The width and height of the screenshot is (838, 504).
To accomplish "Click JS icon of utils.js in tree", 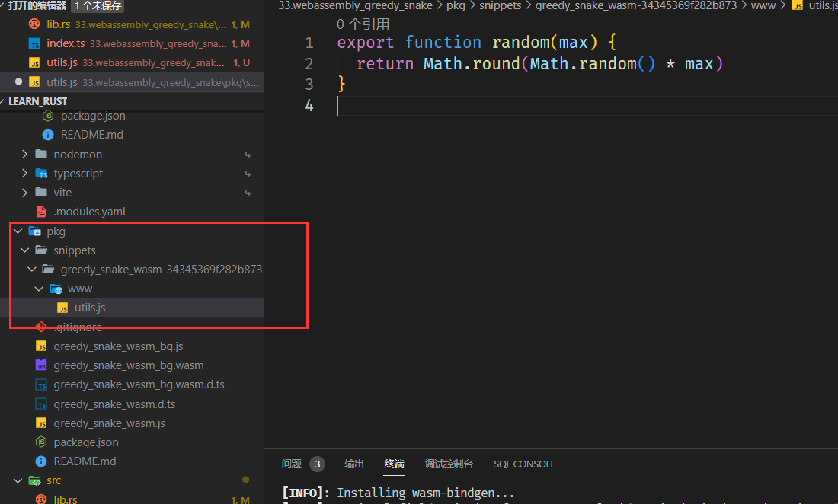I will (x=62, y=308).
